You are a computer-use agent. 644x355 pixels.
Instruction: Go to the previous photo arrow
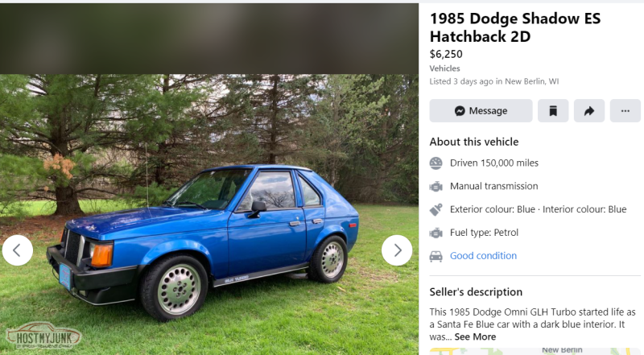17,250
